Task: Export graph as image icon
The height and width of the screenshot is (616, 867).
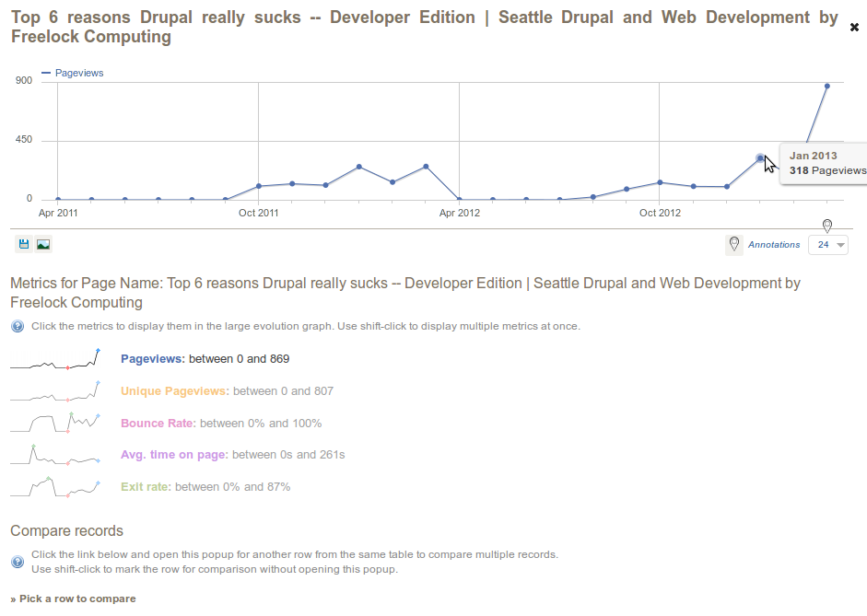Action: (x=43, y=244)
